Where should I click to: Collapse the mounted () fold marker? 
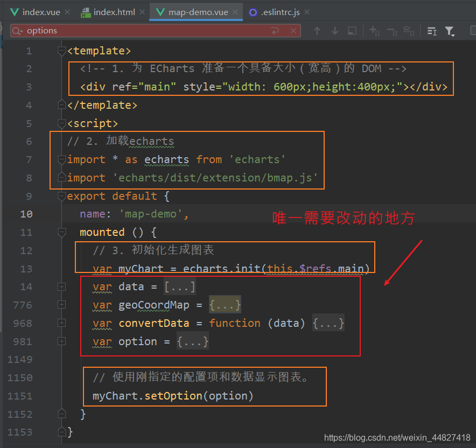point(61,232)
